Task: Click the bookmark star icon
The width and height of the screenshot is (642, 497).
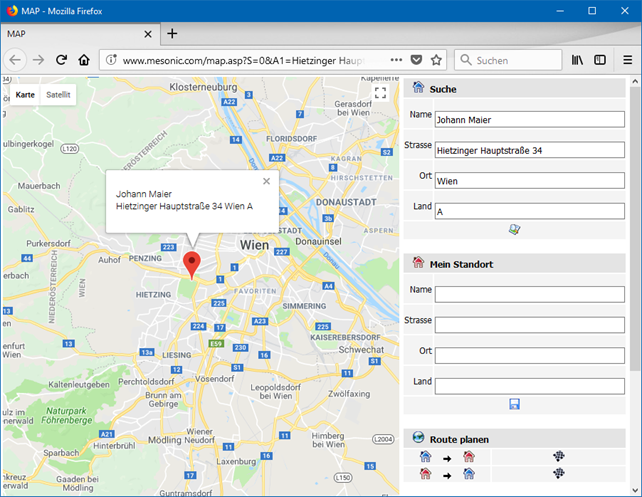Action: click(436, 60)
